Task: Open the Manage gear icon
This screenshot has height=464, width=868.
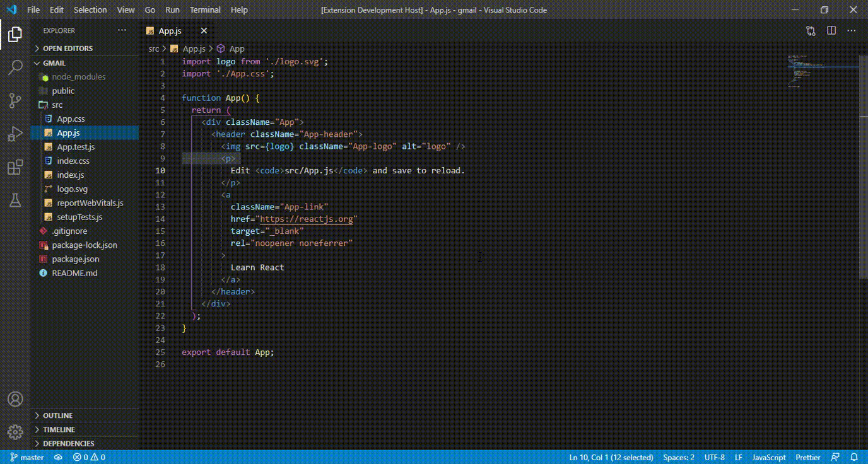Action: [x=15, y=432]
